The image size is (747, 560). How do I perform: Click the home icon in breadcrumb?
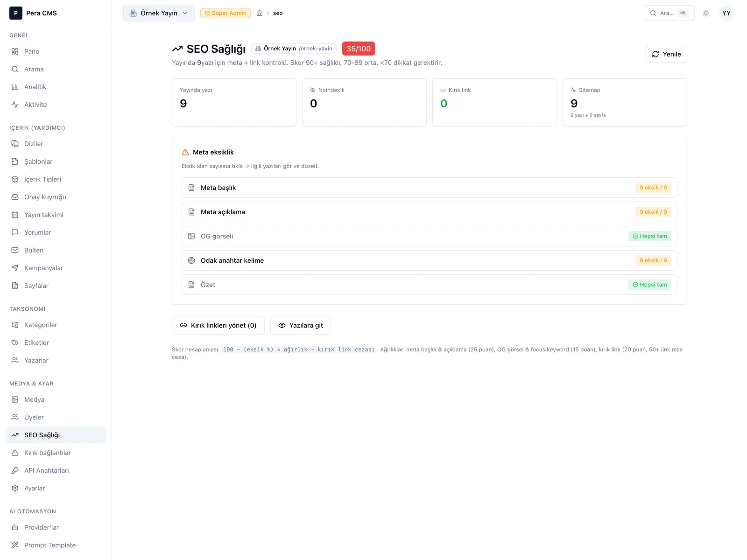click(x=260, y=13)
